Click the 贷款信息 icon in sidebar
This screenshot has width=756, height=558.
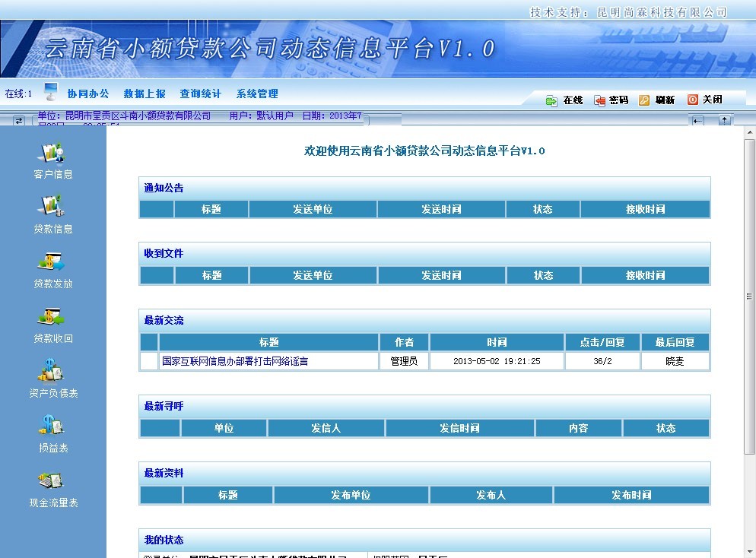pyautogui.click(x=52, y=207)
